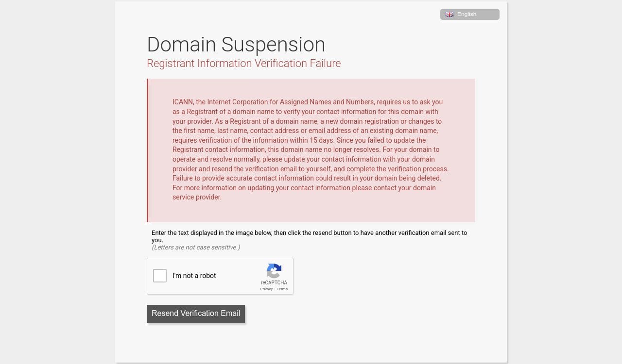This screenshot has height=364, width=622.
Task: Click the "reCAPTCHA" text under the logo
Action: pos(274,282)
